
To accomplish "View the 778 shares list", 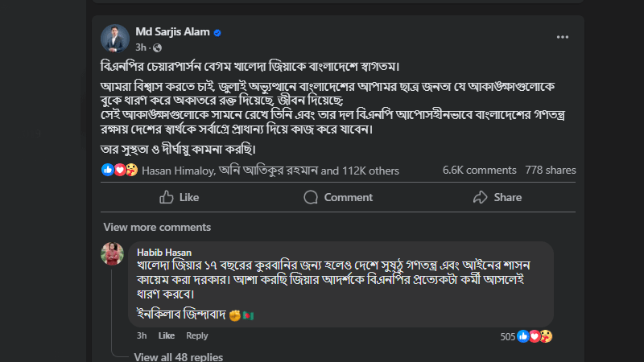I will click(551, 170).
